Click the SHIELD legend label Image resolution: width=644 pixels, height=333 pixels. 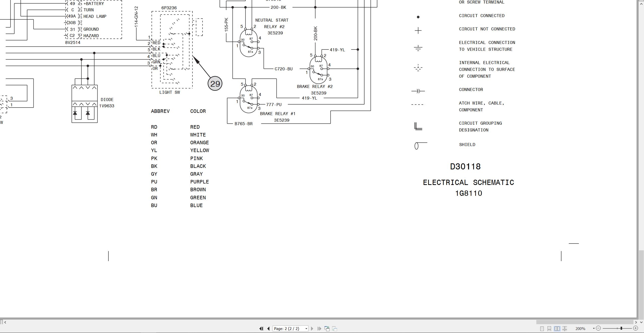467,145
